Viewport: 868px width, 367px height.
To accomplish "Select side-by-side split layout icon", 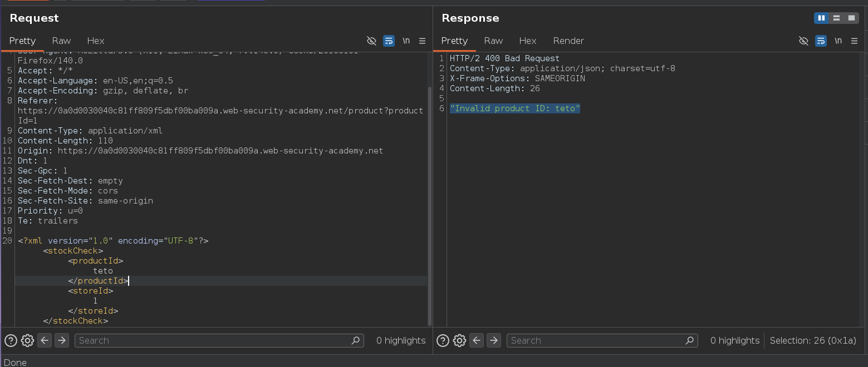I will click(821, 18).
